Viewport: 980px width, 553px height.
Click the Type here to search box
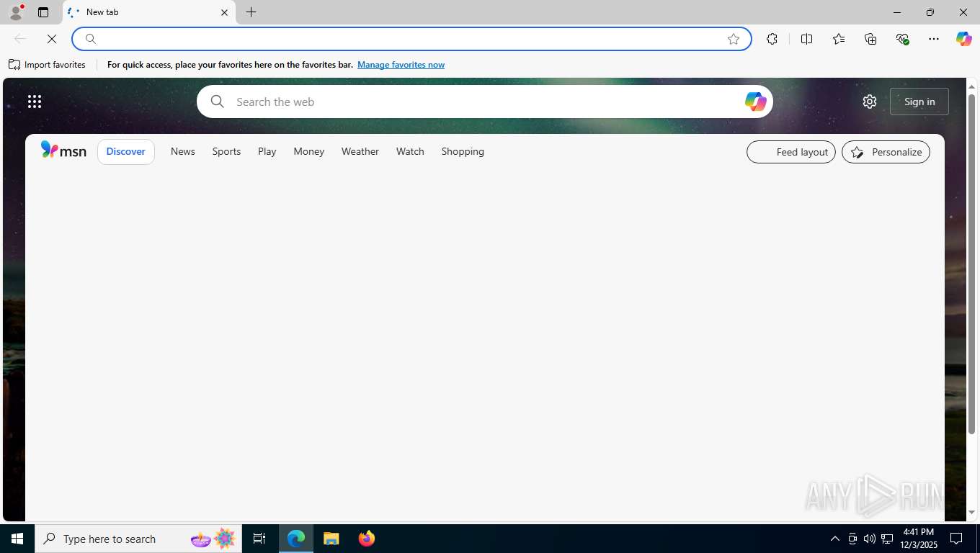[138, 539]
